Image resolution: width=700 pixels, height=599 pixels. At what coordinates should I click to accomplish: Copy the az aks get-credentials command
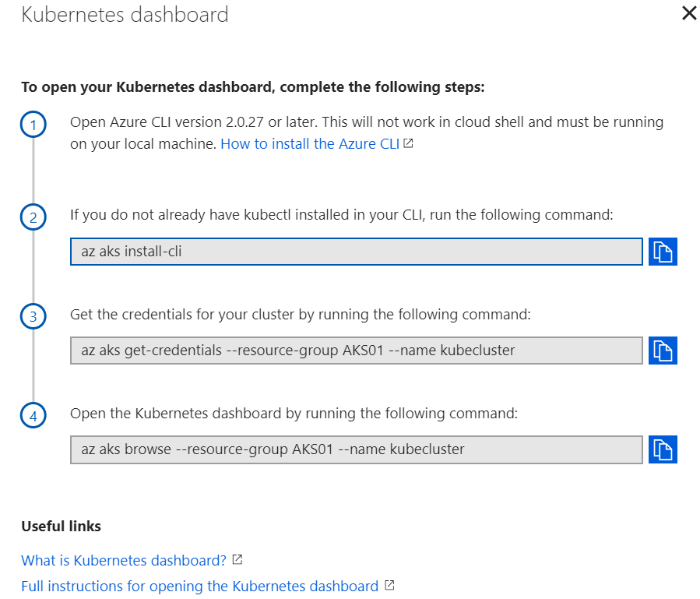663,351
